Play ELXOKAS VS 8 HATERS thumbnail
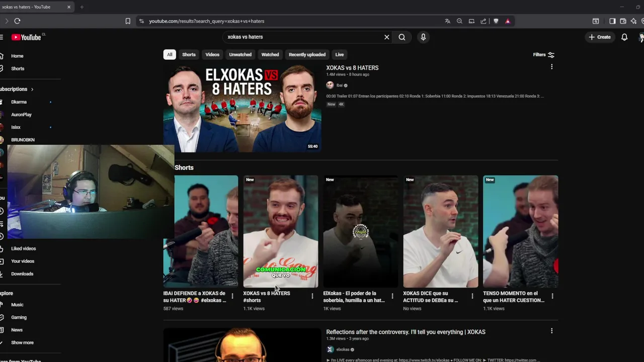The height and width of the screenshot is (362, 644). (x=242, y=108)
